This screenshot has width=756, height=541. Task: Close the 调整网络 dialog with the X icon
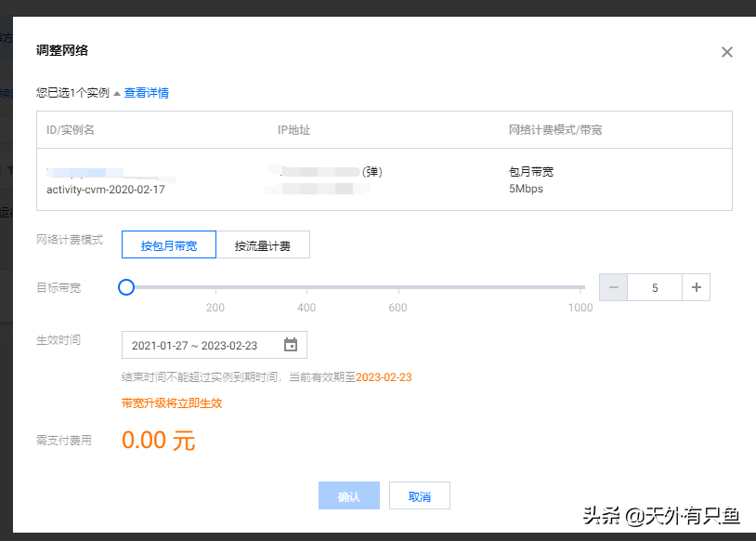[x=727, y=52]
